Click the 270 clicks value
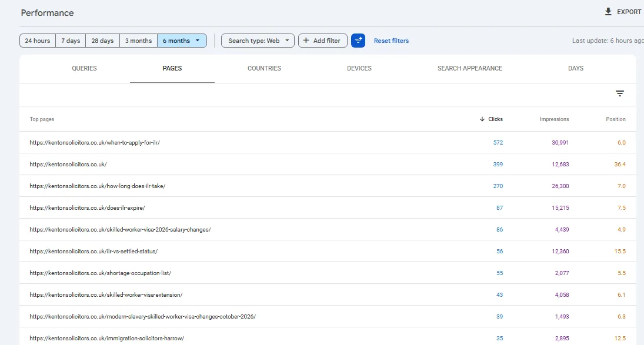Image resolution: width=644 pixels, height=345 pixels. coord(498,186)
